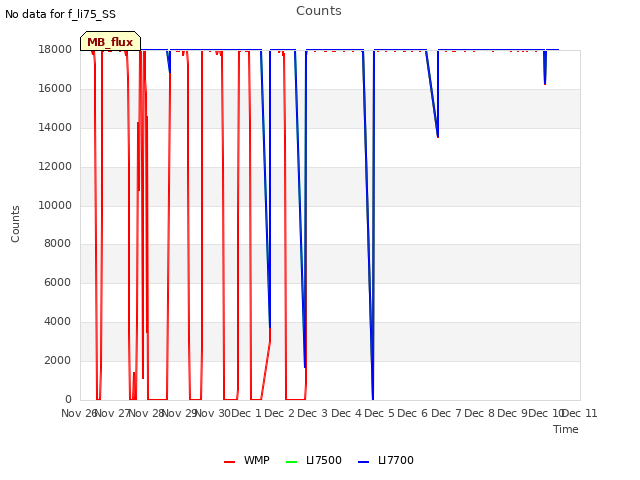The height and width of the screenshot is (480, 640).
Task: Click the LI7700 dip to 13500 near Dec 7
Action: pos(438,136)
